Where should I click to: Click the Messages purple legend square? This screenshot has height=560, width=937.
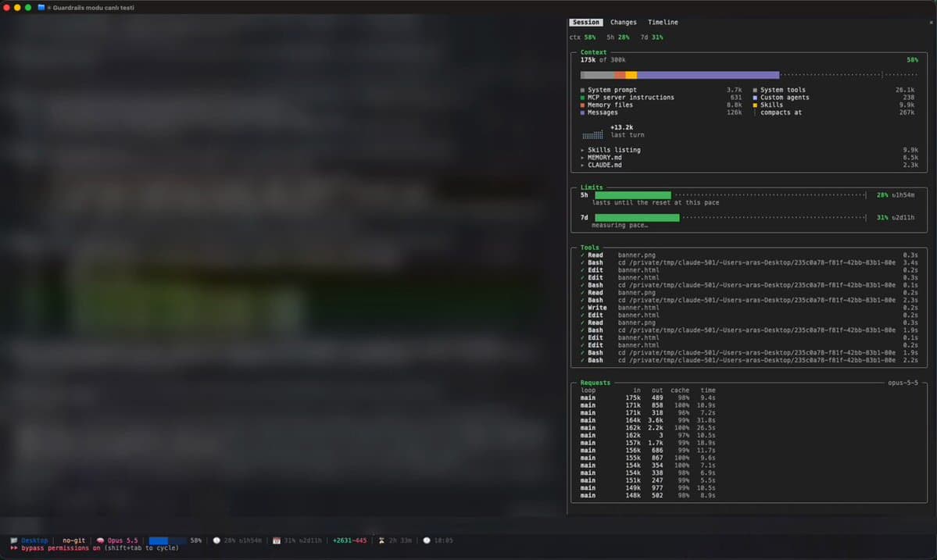583,112
